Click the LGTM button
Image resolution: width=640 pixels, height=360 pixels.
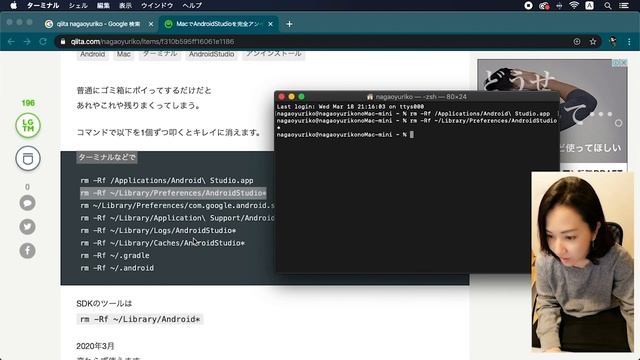tap(28, 125)
